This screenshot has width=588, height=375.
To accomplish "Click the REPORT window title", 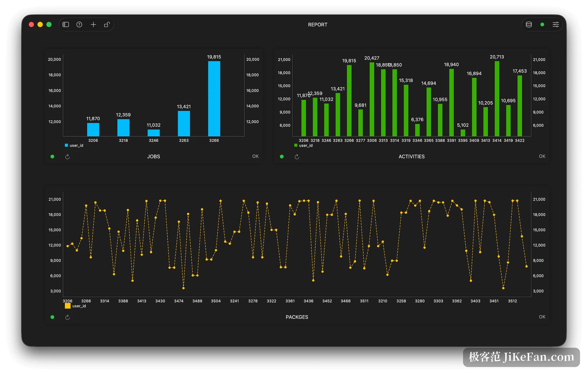I will (x=318, y=24).
